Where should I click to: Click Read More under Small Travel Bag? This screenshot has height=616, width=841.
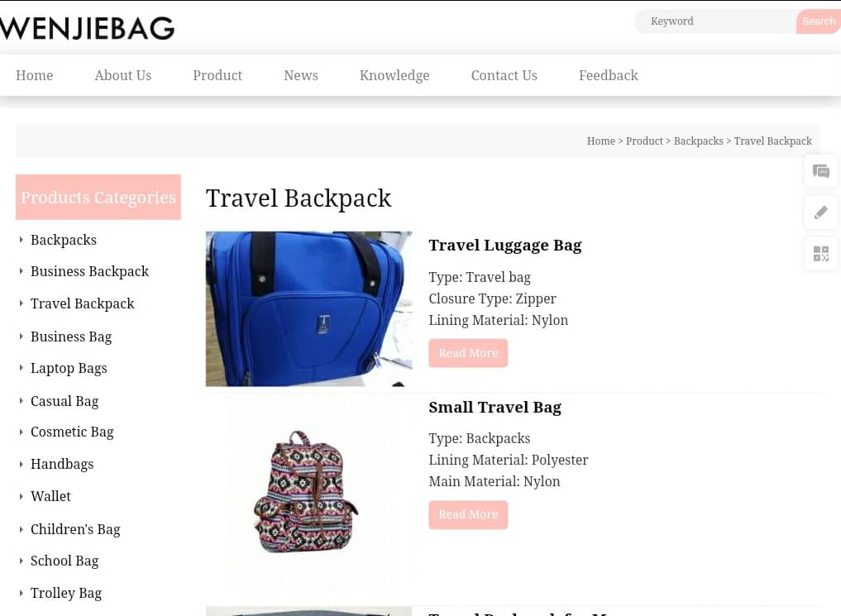coord(468,514)
